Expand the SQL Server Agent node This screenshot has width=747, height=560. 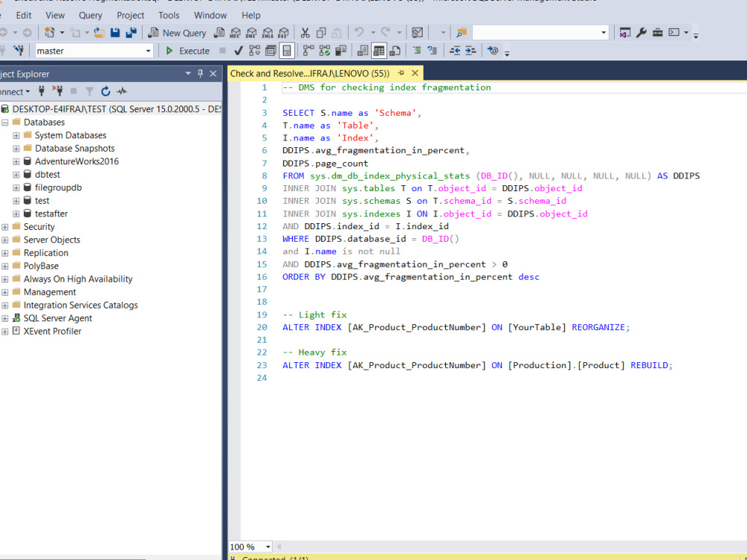click(x=4, y=319)
